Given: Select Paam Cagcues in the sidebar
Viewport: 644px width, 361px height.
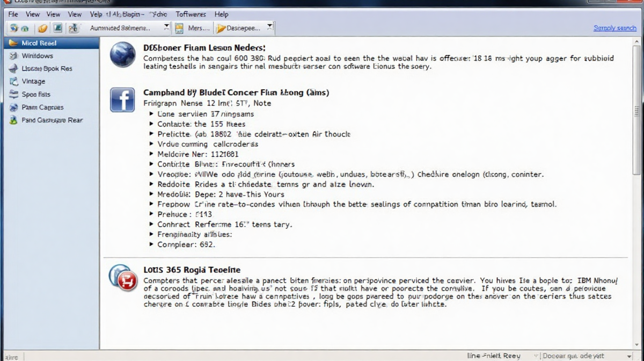Looking at the screenshot, I should [52, 107].
